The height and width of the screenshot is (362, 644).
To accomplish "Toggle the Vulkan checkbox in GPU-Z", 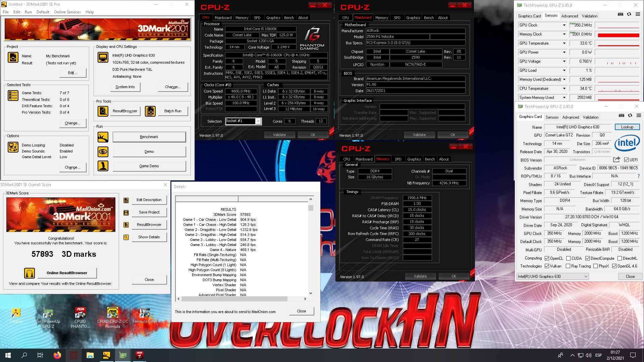I will point(547,266).
